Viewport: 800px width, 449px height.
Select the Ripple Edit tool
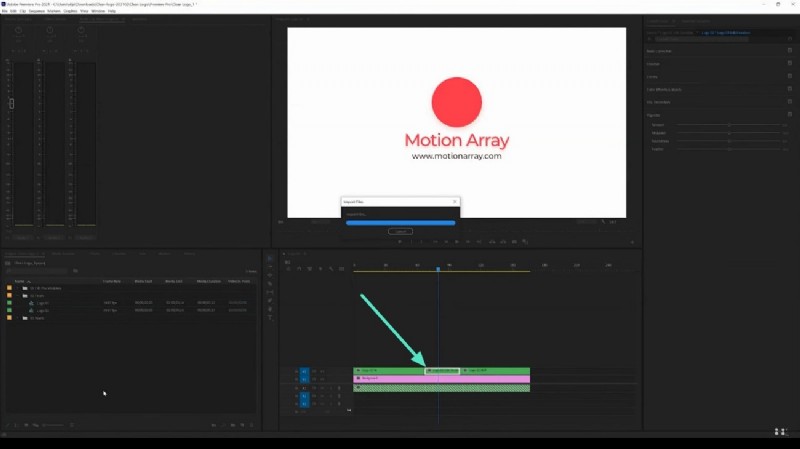tap(270, 276)
